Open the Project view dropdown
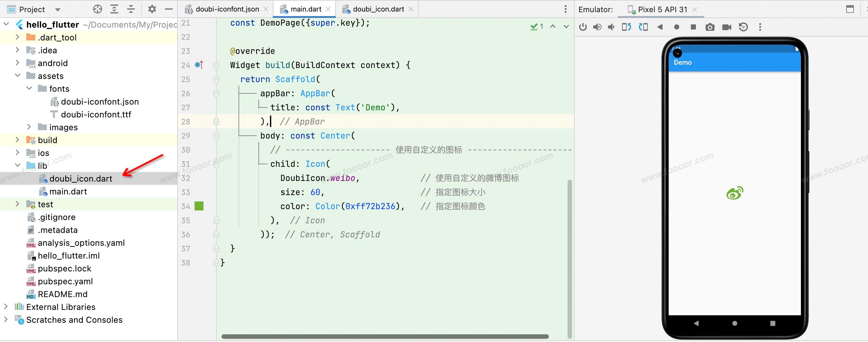The width and height of the screenshot is (868, 342). [x=57, y=9]
